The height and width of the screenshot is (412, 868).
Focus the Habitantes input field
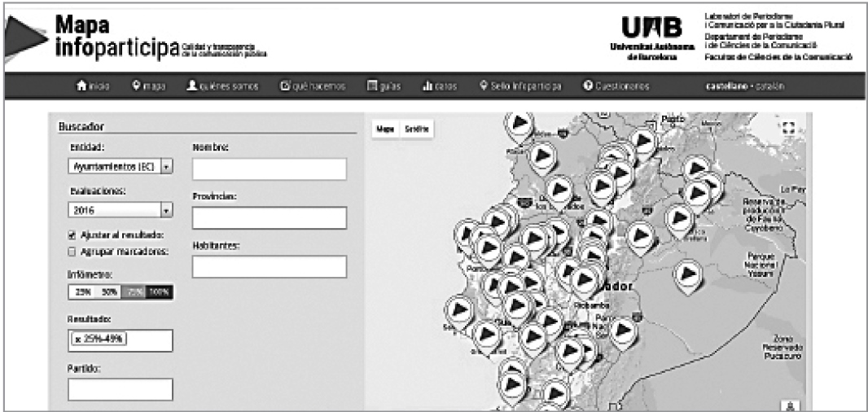[x=270, y=266]
